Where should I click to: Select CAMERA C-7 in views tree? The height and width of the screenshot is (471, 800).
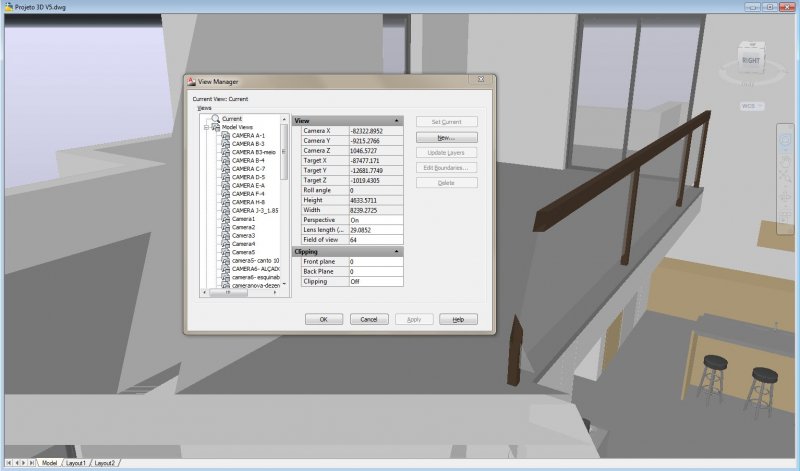tap(248, 169)
